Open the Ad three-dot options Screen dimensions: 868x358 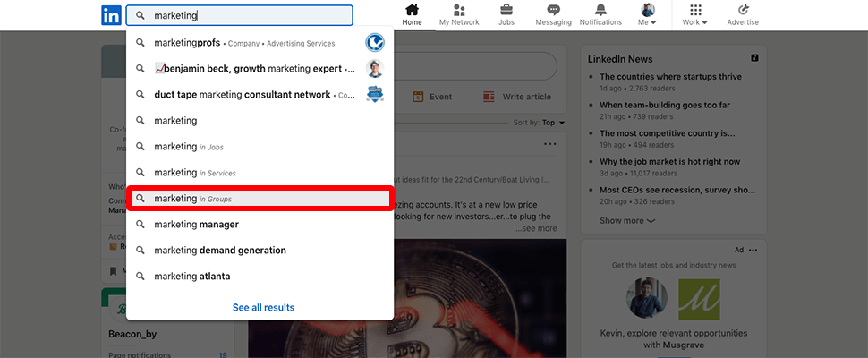(753, 250)
